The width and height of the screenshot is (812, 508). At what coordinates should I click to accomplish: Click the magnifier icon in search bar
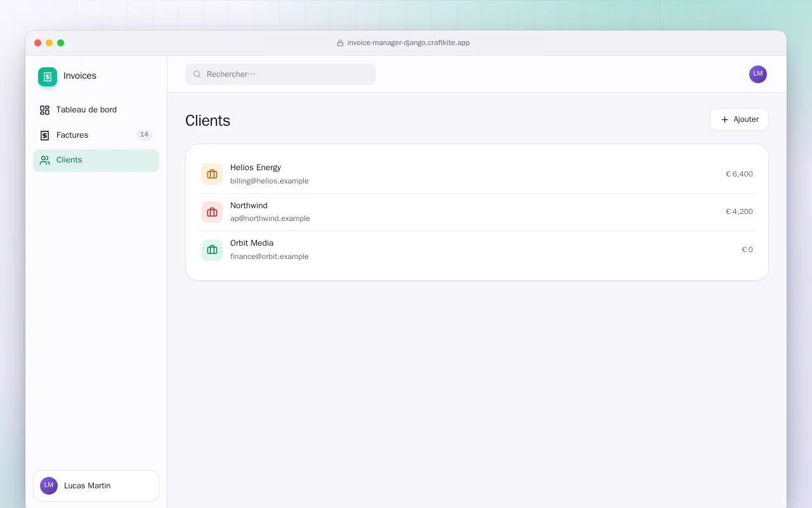197,74
